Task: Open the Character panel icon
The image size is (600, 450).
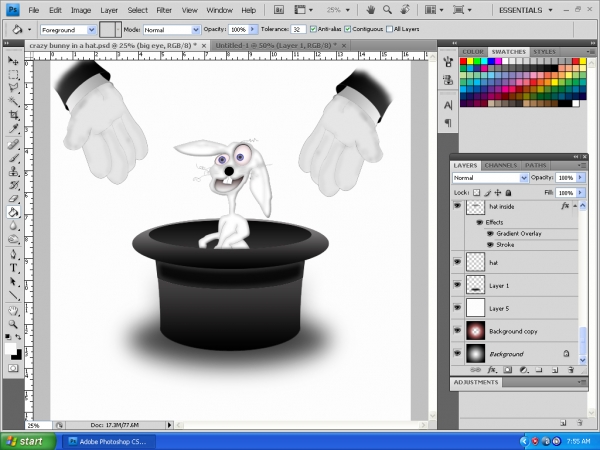Action: 448,105
